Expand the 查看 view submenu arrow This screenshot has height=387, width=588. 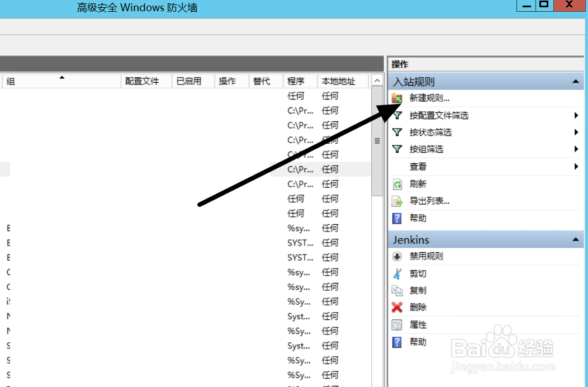(576, 166)
